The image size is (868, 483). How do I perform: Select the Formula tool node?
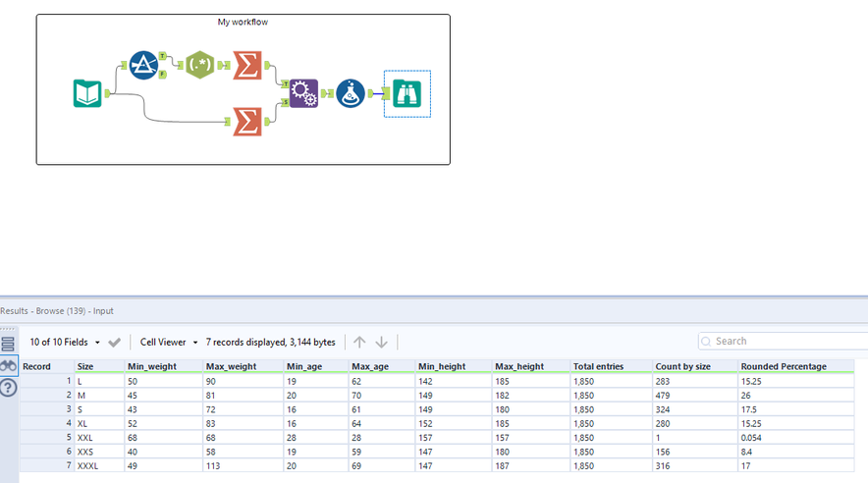point(351,93)
